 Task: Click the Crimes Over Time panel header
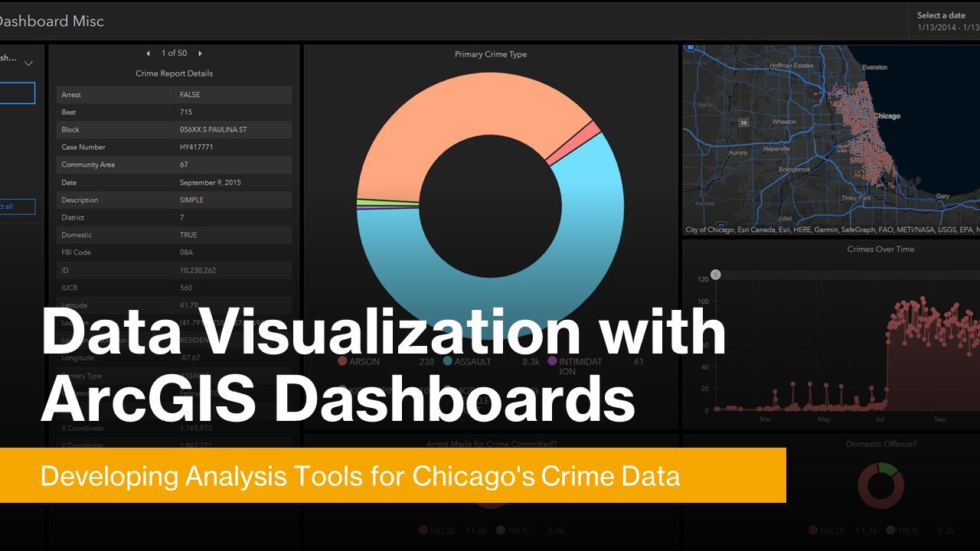pos(879,249)
